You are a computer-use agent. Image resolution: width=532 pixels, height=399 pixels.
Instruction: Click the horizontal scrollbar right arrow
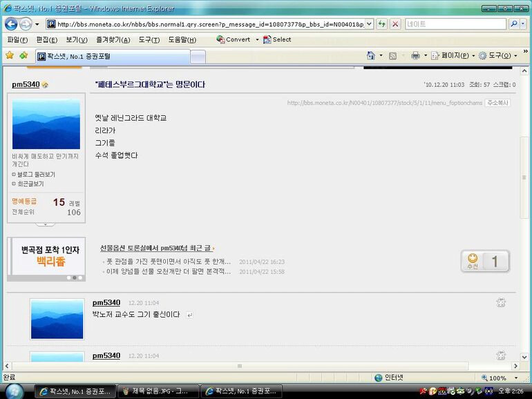515,366
